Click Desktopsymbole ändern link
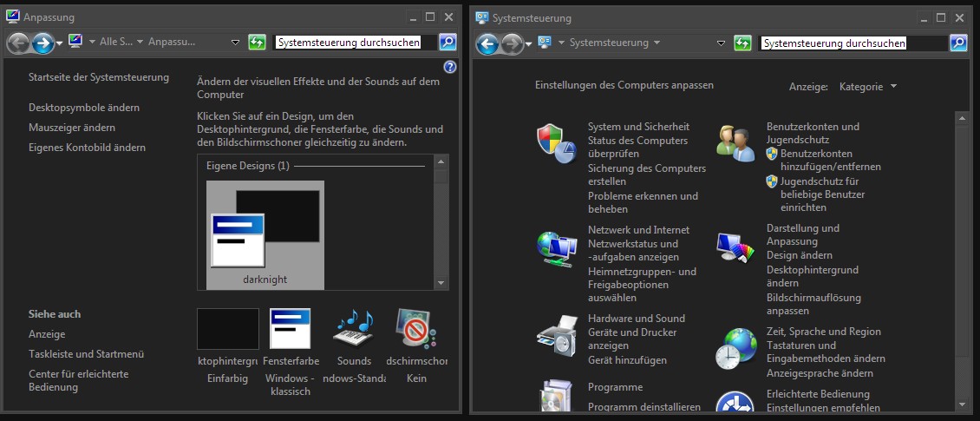This screenshot has height=421, width=980. click(84, 108)
